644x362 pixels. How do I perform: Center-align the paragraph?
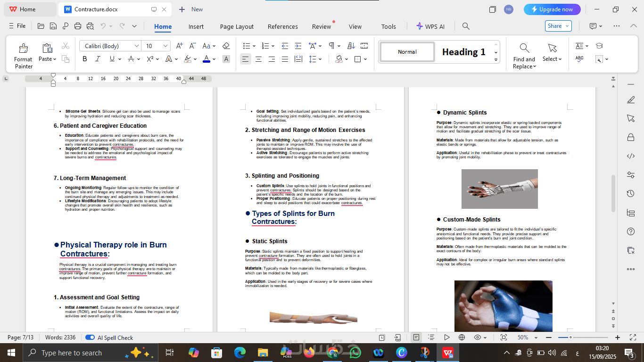[x=258, y=59]
